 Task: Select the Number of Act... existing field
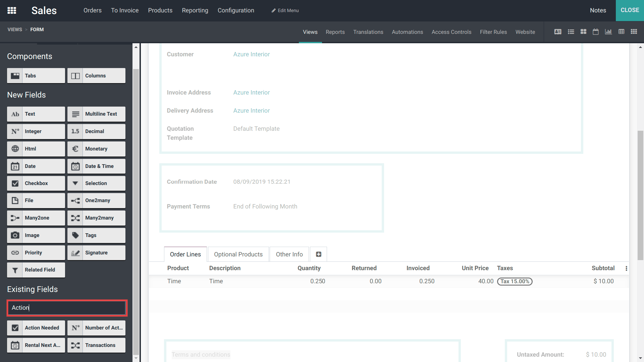pyautogui.click(x=96, y=328)
